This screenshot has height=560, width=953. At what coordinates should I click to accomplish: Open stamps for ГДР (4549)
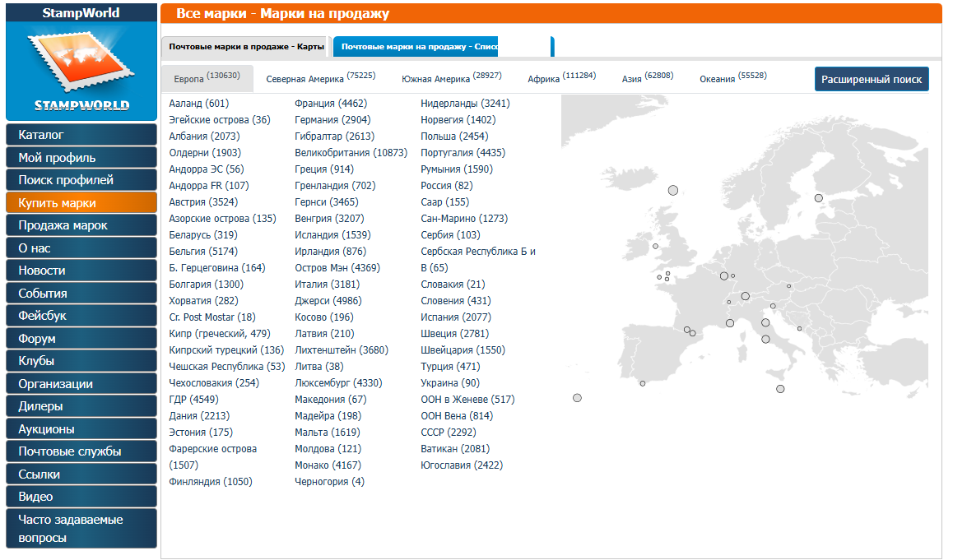pyautogui.click(x=193, y=400)
